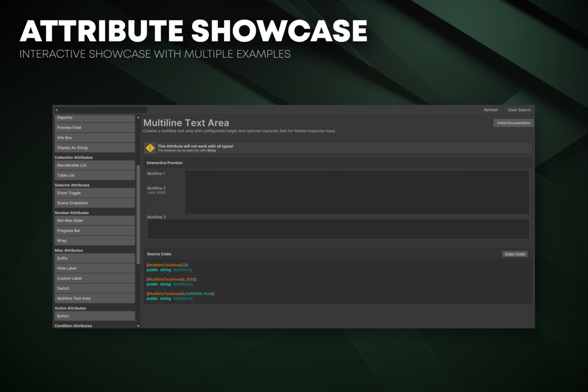Viewport: 588px width, 392px height.
Task: Click the Refresh button
Action: click(x=490, y=110)
